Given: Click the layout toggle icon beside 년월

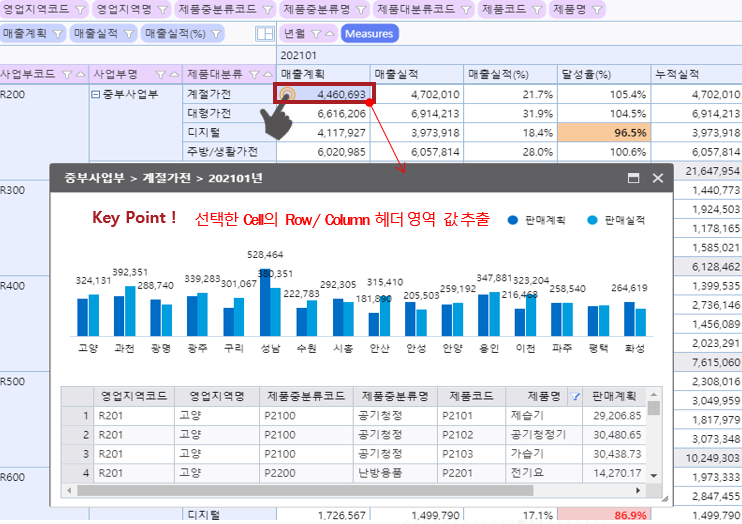Looking at the screenshot, I should (264, 34).
